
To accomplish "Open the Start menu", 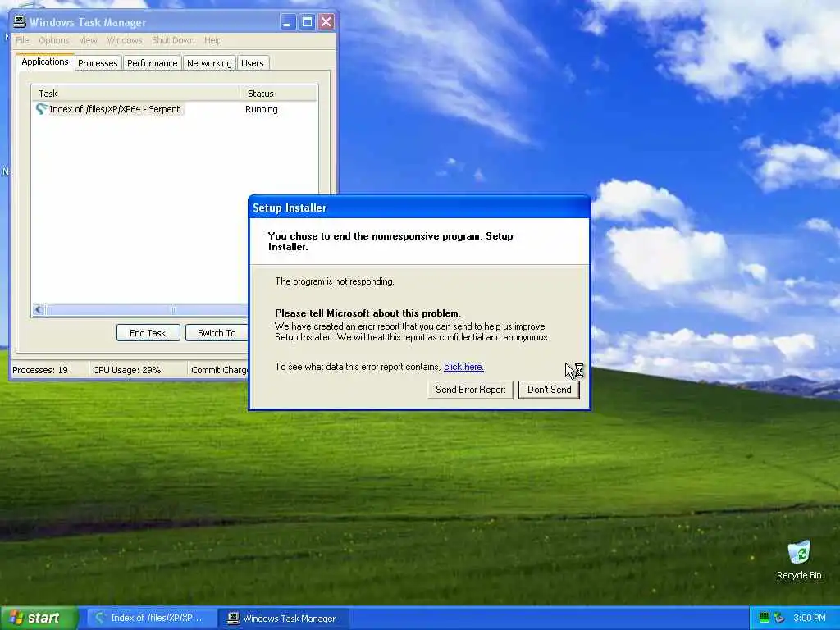I will (39, 619).
